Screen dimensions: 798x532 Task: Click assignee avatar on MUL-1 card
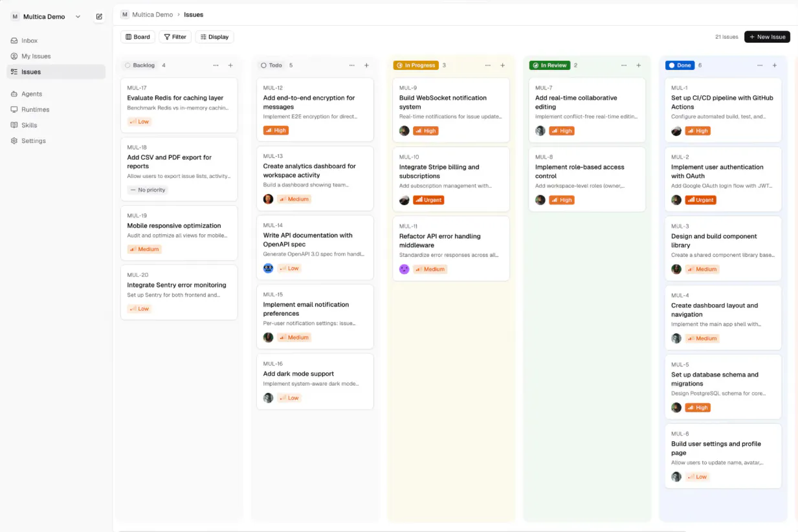pos(676,131)
